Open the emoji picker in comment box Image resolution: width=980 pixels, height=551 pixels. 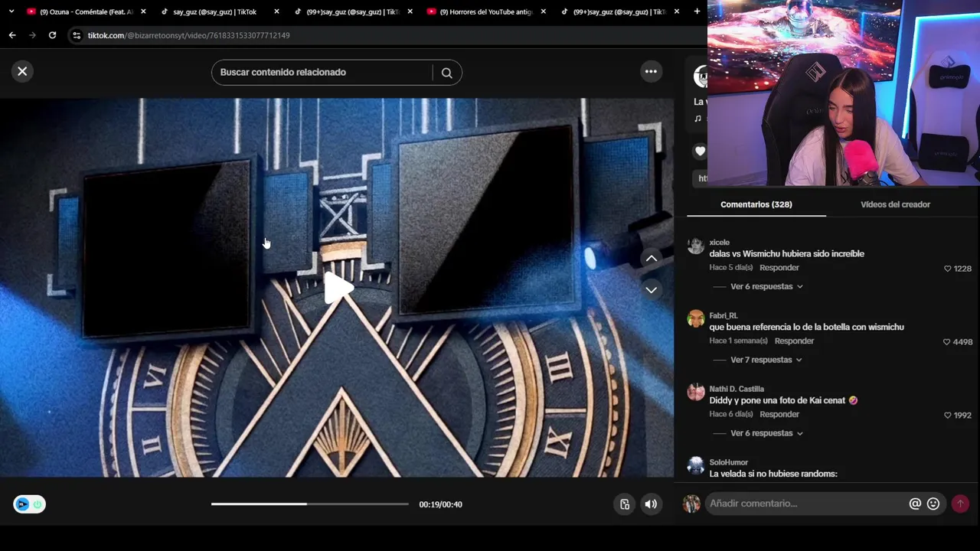(x=933, y=504)
